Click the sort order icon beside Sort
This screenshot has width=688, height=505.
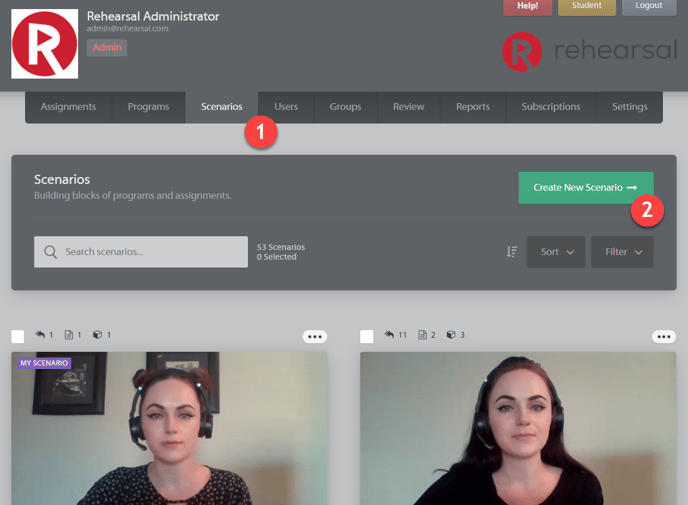click(x=511, y=252)
